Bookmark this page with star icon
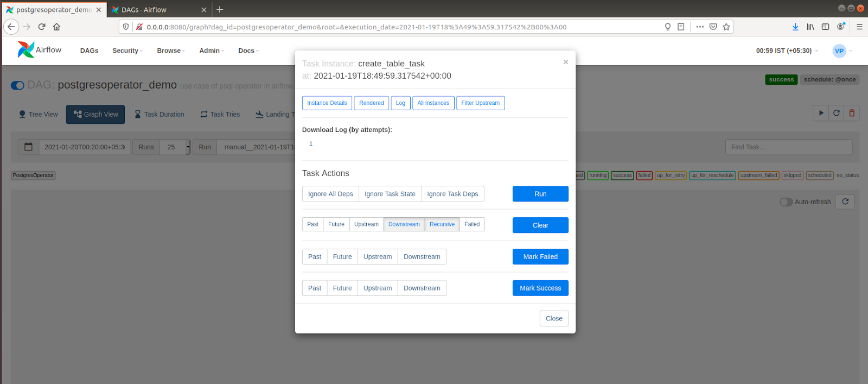 [726, 27]
